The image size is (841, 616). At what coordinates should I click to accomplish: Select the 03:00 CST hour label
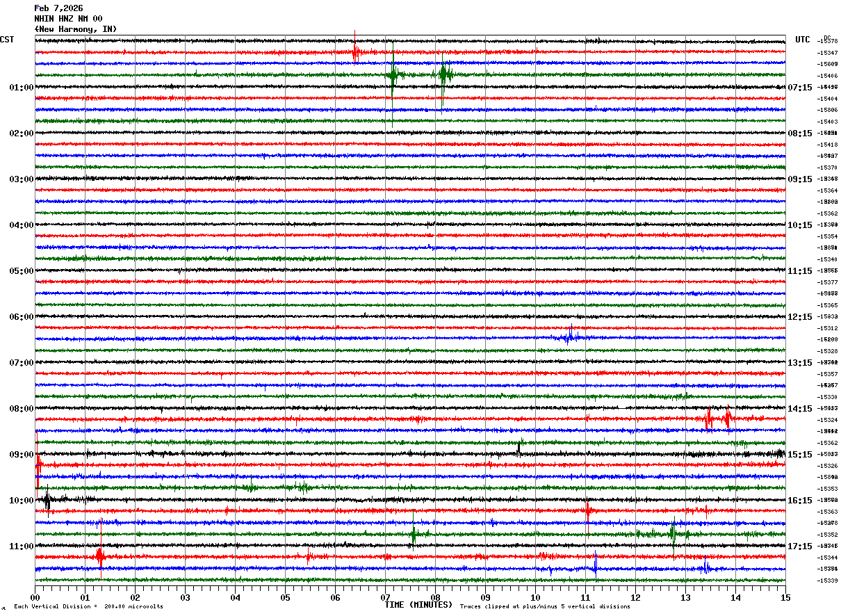coord(22,179)
